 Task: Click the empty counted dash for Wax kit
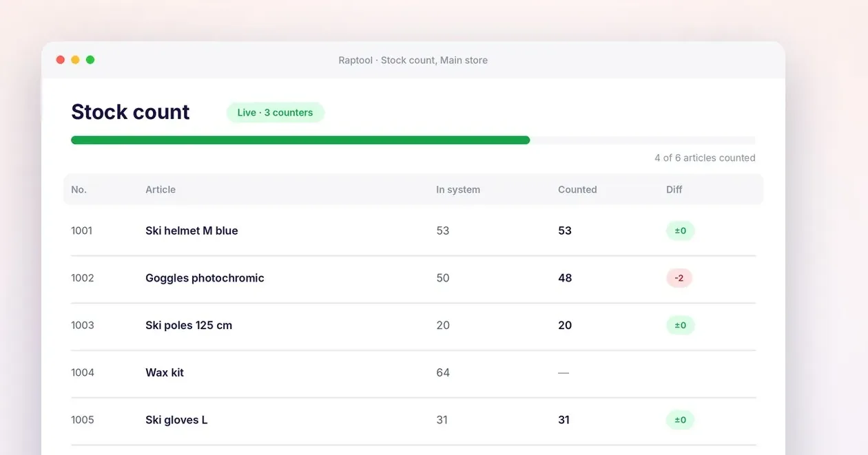click(x=564, y=372)
